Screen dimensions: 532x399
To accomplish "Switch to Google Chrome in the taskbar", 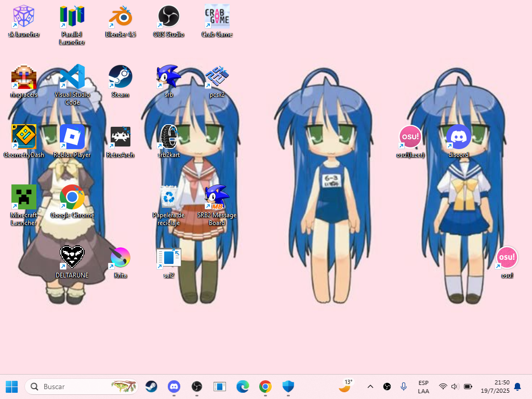I will [265, 387].
